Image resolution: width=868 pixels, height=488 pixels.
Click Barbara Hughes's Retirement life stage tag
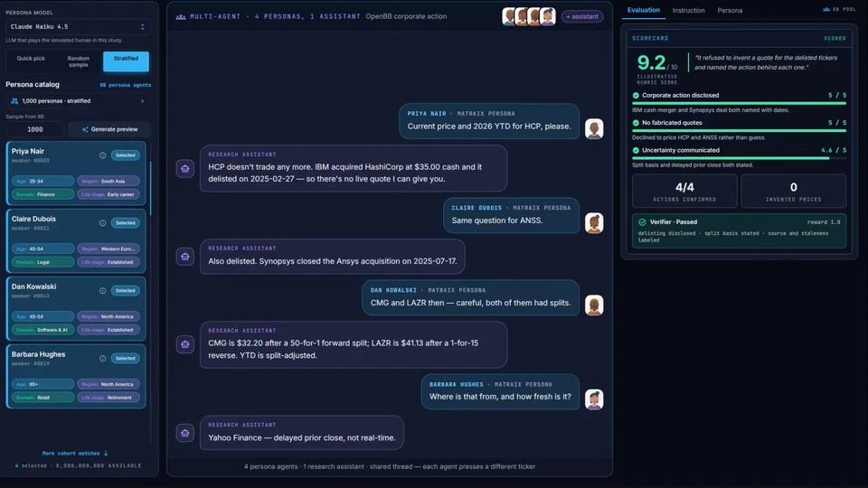click(108, 398)
